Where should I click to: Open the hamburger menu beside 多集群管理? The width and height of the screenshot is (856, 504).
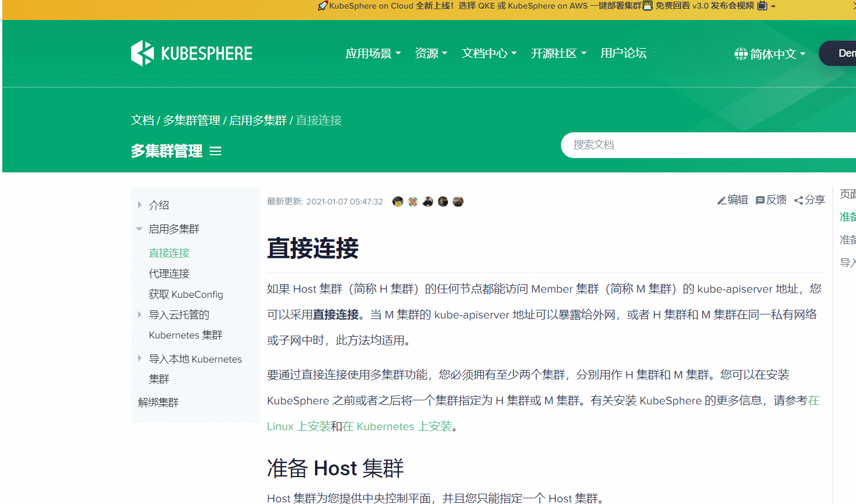(215, 151)
